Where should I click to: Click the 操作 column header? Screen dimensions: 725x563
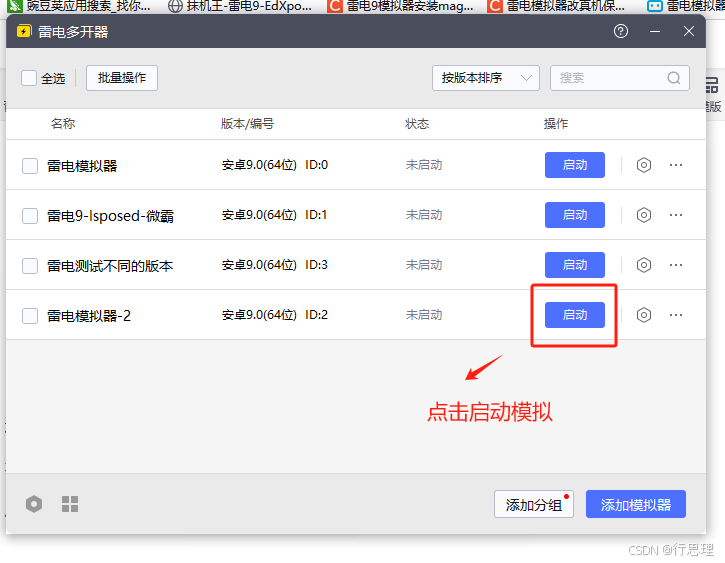click(x=556, y=123)
